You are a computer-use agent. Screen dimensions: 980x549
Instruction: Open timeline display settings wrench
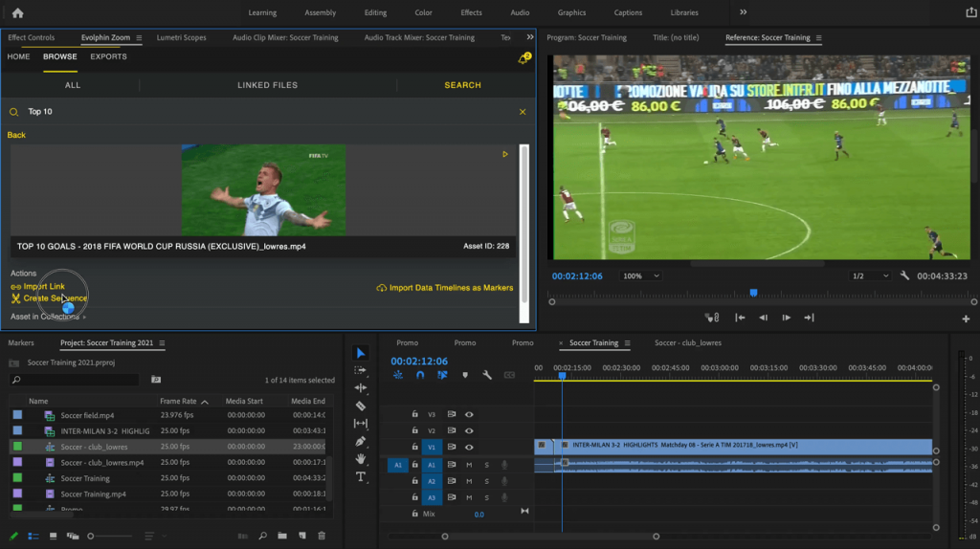[487, 375]
